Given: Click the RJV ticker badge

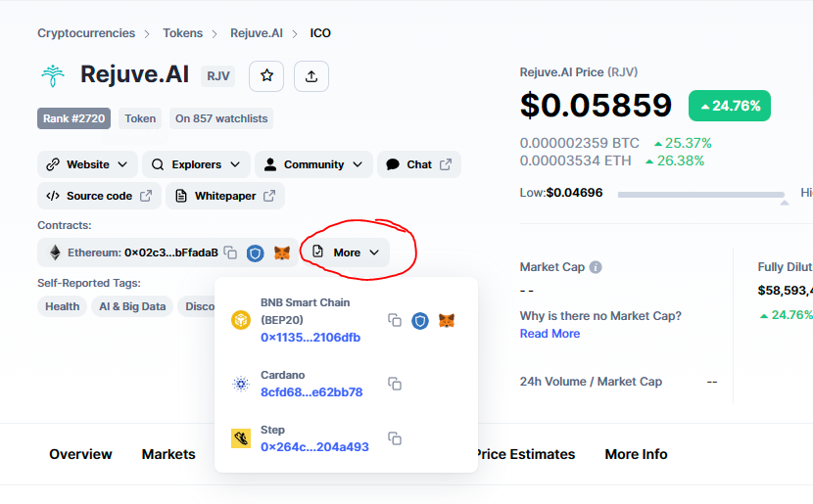Looking at the screenshot, I should pyautogui.click(x=218, y=76).
